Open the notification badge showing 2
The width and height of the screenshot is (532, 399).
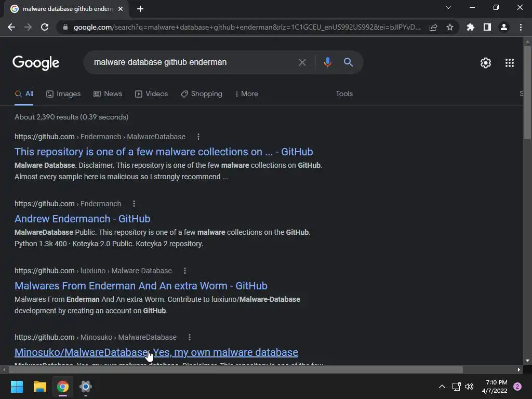tap(517, 387)
